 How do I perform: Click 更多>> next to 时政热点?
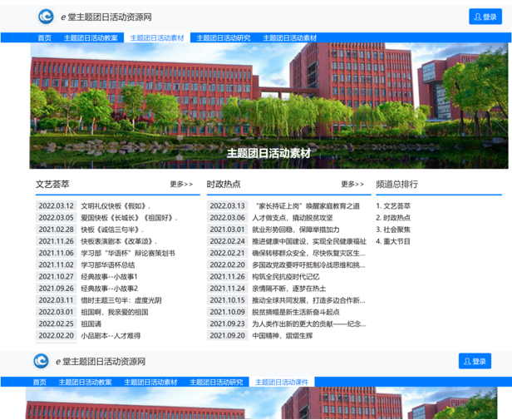pyautogui.click(x=352, y=184)
